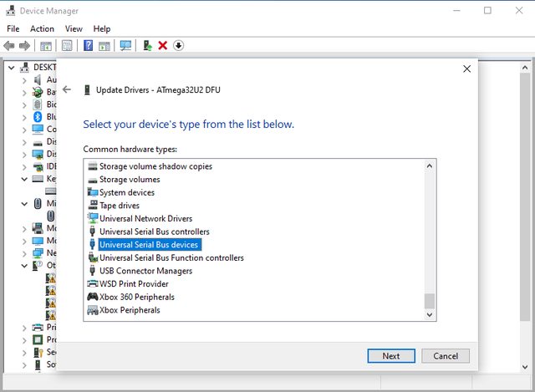Close the Update Drivers dialog
Screen dimensions: 535x392
[466, 69]
